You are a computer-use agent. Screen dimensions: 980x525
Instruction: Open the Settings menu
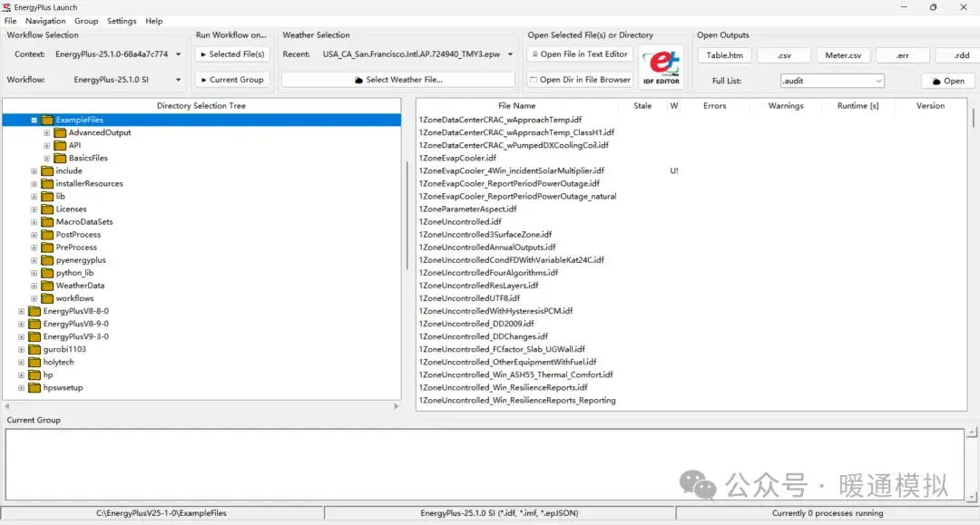click(x=122, y=21)
